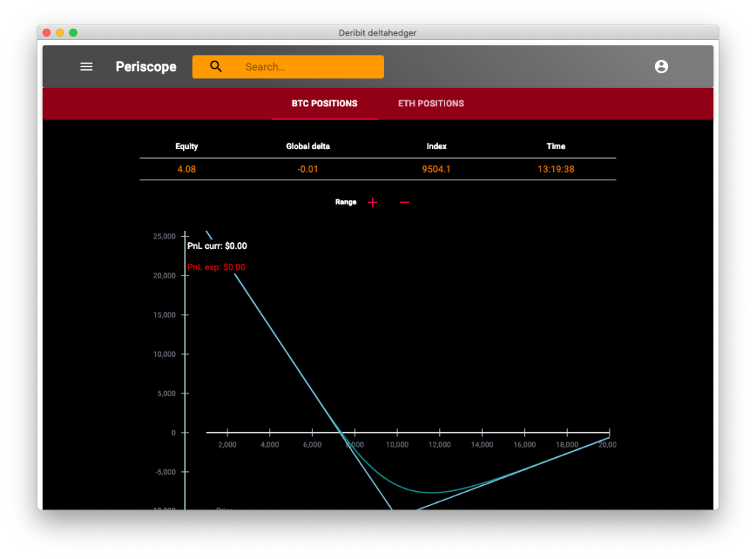The height and width of the screenshot is (559, 756).
Task: Click the Periscope app title
Action: coord(146,66)
